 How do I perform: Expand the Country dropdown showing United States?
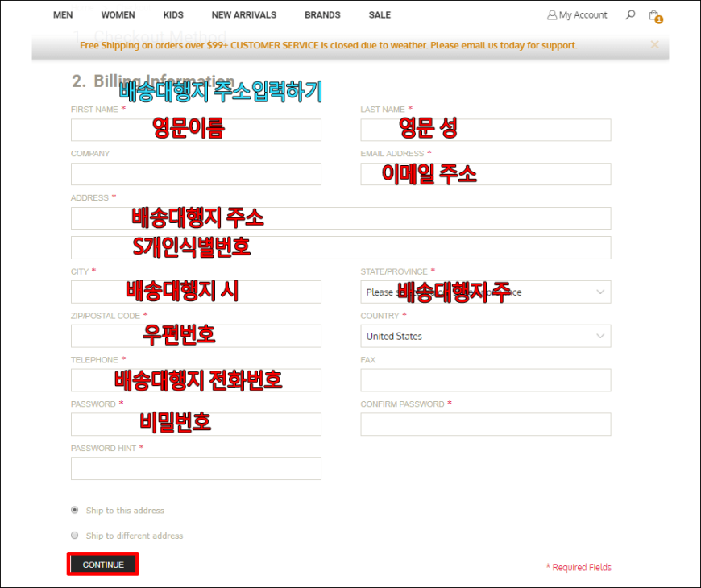[x=486, y=336]
